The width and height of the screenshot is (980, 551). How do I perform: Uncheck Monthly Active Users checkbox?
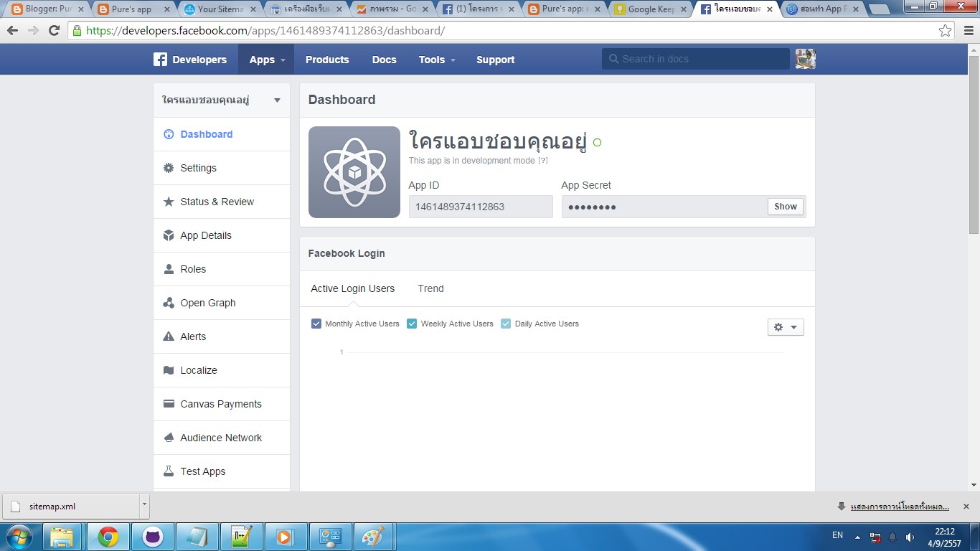click(x=316, y=324)
